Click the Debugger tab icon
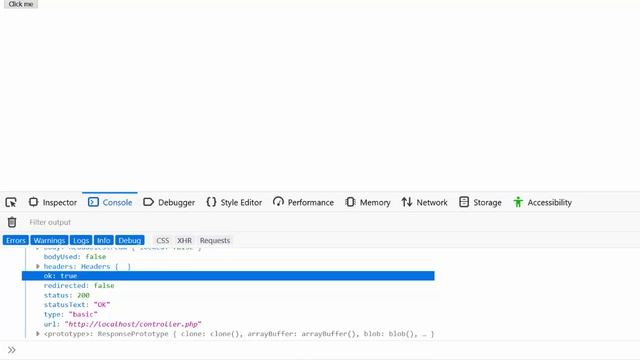 (x=149, y=202)
